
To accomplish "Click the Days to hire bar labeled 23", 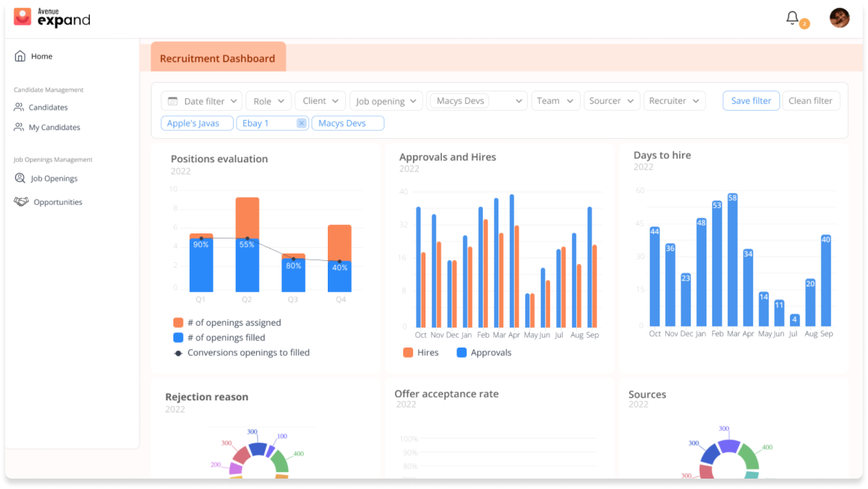I will point(686,299).
